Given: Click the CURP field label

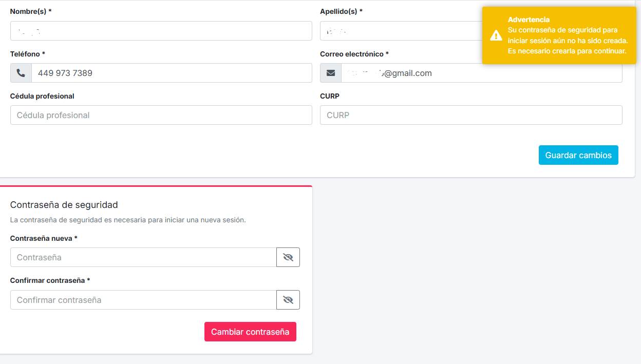Looking at the screenshot, I should 329,96.
